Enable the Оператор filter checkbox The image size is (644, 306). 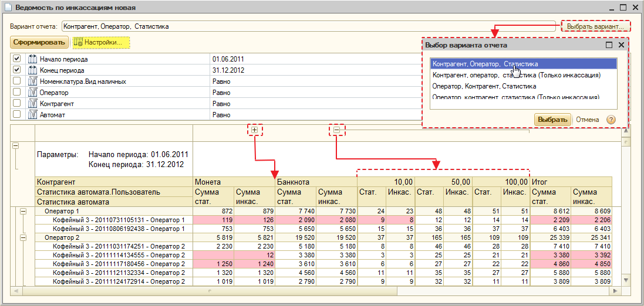17,93
